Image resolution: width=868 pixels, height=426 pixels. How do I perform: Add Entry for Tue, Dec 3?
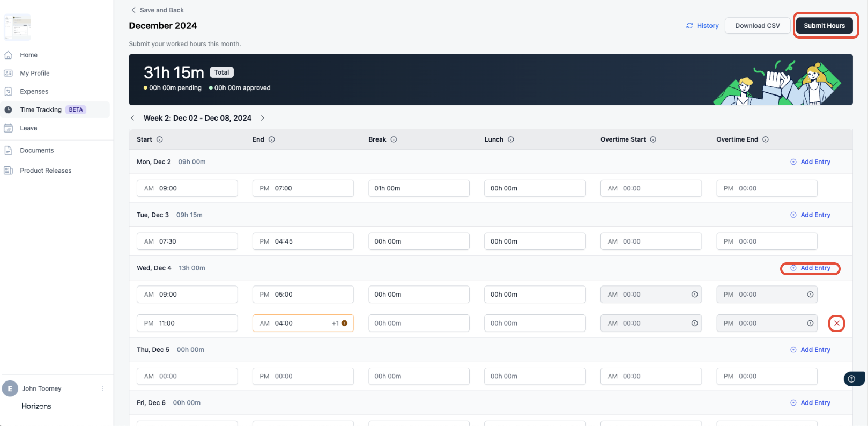810,215
